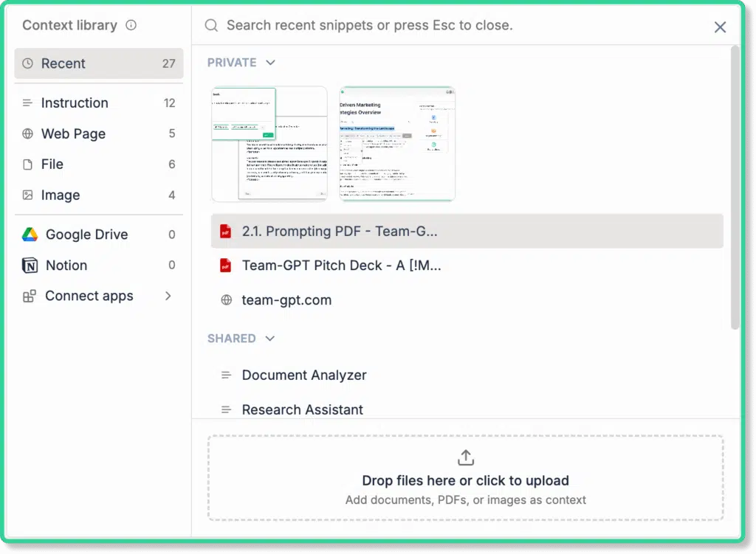756x554 pixels.
Task: Click the PRIVATE section label
Action: pyautogui.click(x=232, y=63)
